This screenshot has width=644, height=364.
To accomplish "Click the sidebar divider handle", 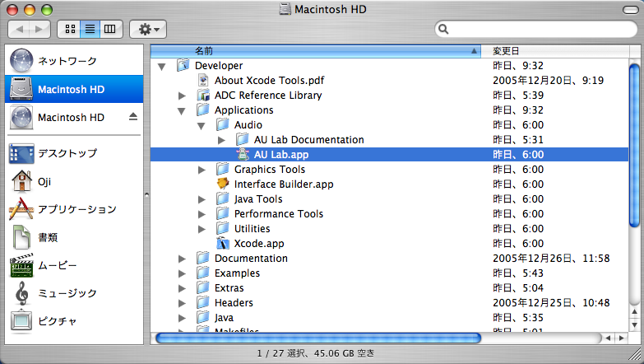I will coord(146,194).
